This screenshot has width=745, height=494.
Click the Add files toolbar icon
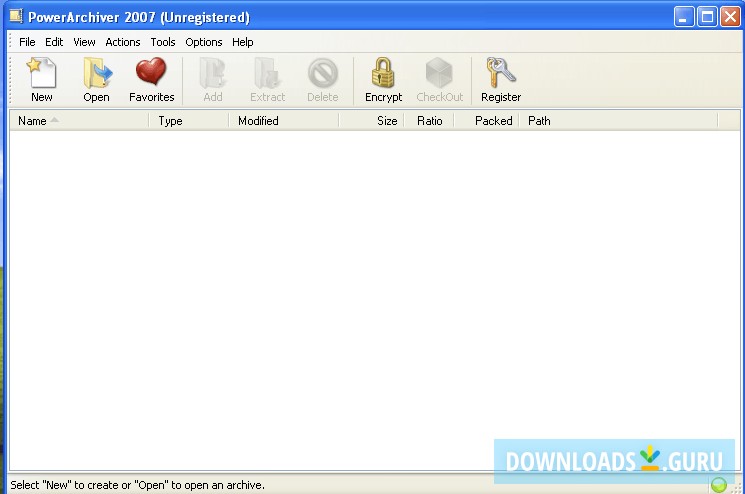[x=213, y=80]
